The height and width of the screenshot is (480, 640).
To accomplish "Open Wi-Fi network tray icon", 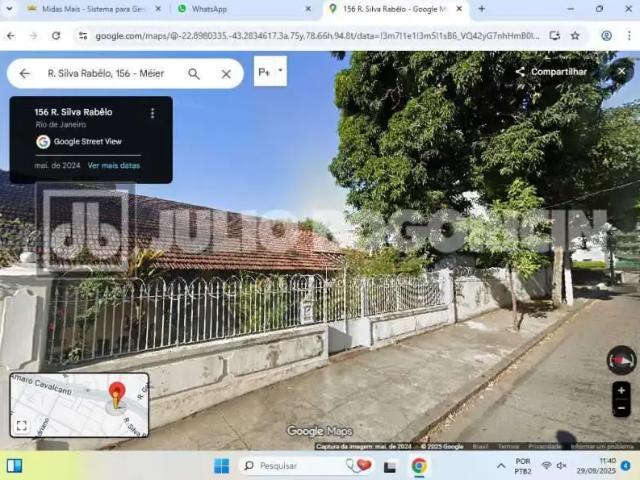I will click(x=546, y=466).
